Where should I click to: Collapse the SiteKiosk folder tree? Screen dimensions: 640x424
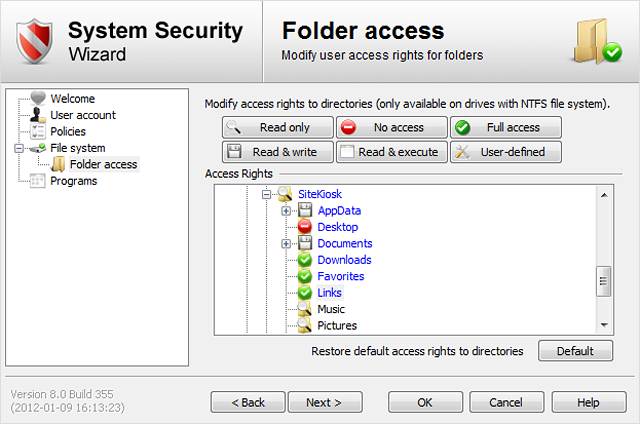point(267,194)
